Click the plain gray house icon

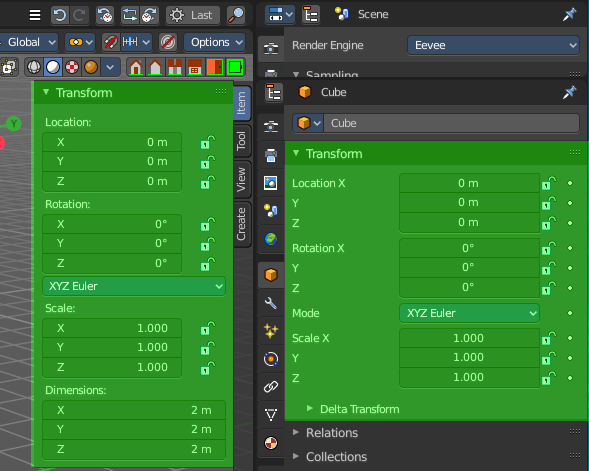coord(155,68)
